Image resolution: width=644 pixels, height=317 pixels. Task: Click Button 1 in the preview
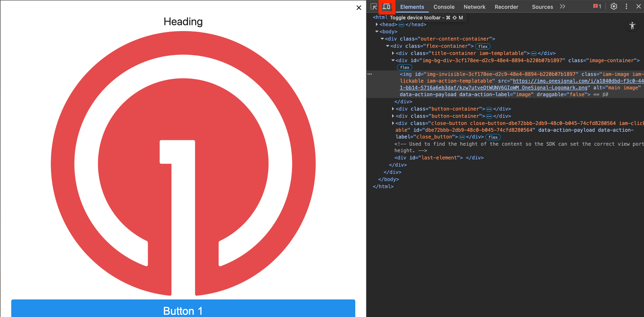click(183, 308)
